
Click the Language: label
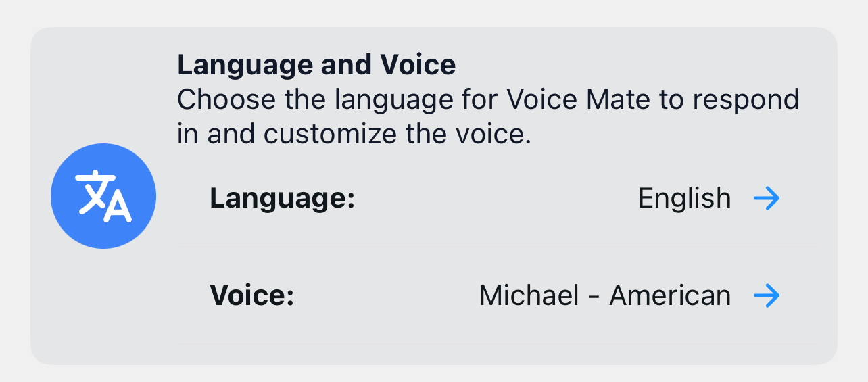282,199
